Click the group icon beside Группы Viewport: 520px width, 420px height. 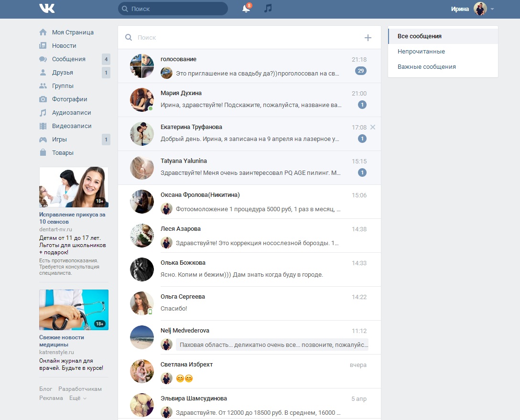tap(43, 86)
